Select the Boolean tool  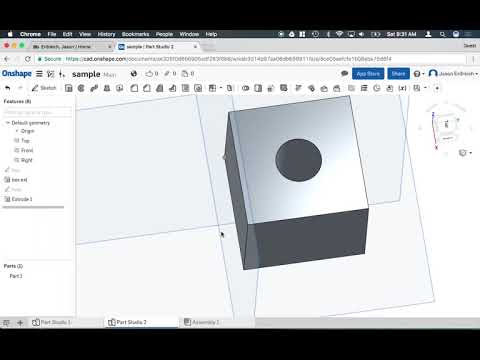[x=246, y=88]
